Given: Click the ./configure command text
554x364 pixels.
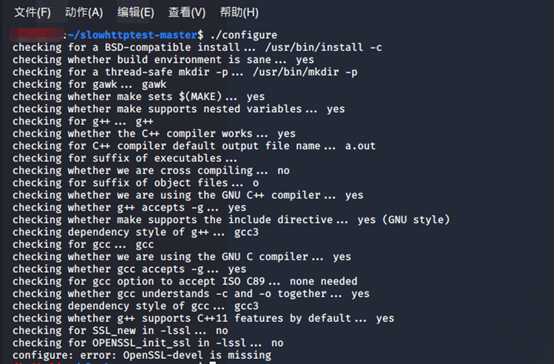Looking at the screenshot, I should pyautogui.click(x=243, y=35).
